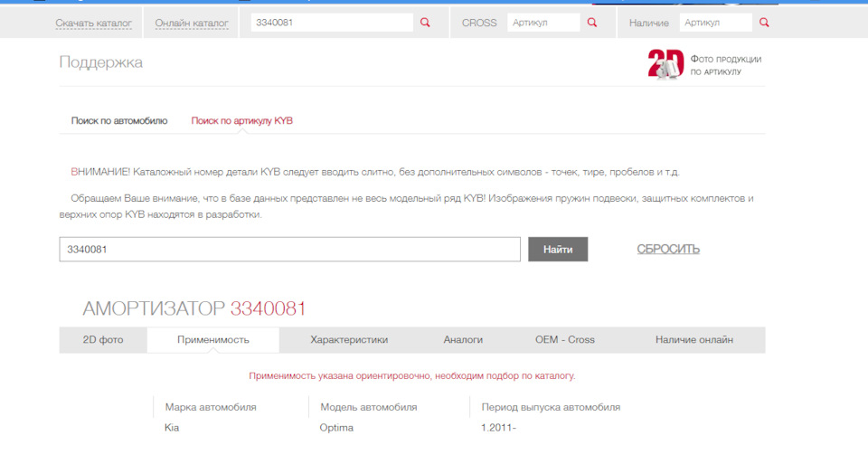This screenshot has height=464, width=868.
Task: Open the Аналоги tab
Action: (x=463, y=340)
